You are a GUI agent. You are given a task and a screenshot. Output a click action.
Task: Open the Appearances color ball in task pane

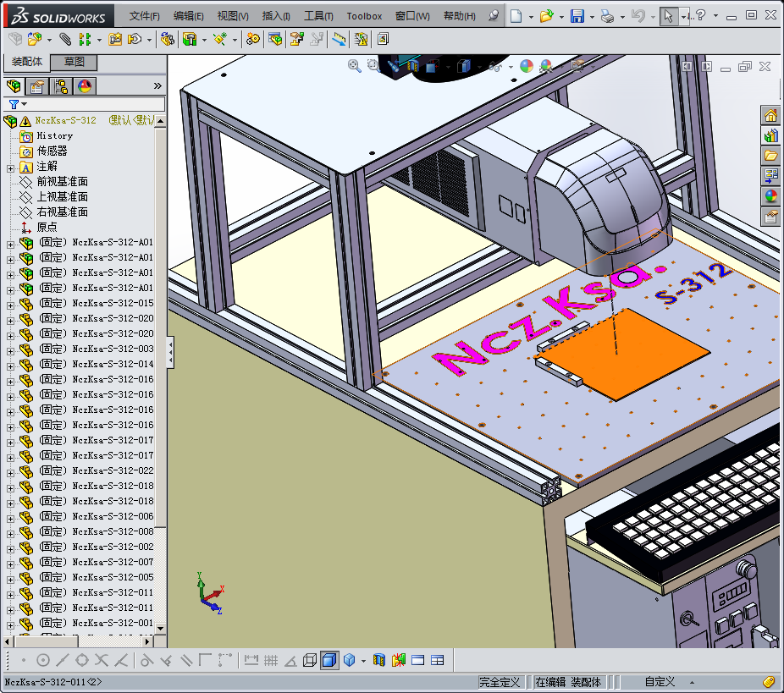click(770, 195)
